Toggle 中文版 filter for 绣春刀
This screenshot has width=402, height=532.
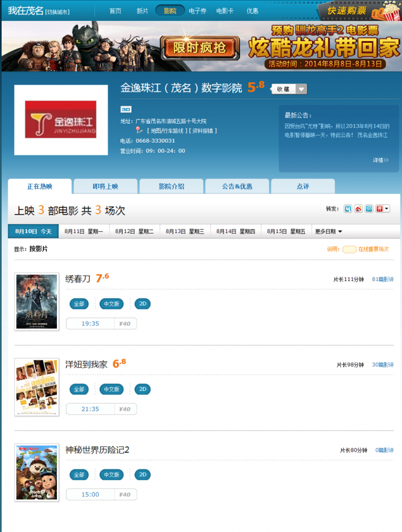tap(112, 304)
